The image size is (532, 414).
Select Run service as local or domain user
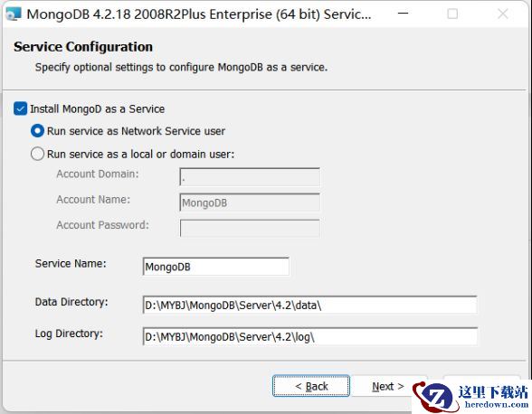pyautogui.click(x=37, y=154)
